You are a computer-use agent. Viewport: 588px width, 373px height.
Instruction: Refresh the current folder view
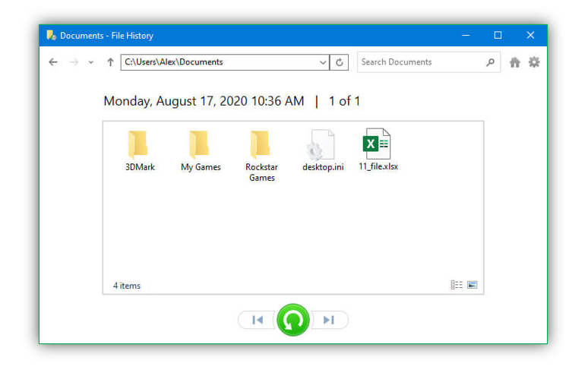(x=340, y=62)
